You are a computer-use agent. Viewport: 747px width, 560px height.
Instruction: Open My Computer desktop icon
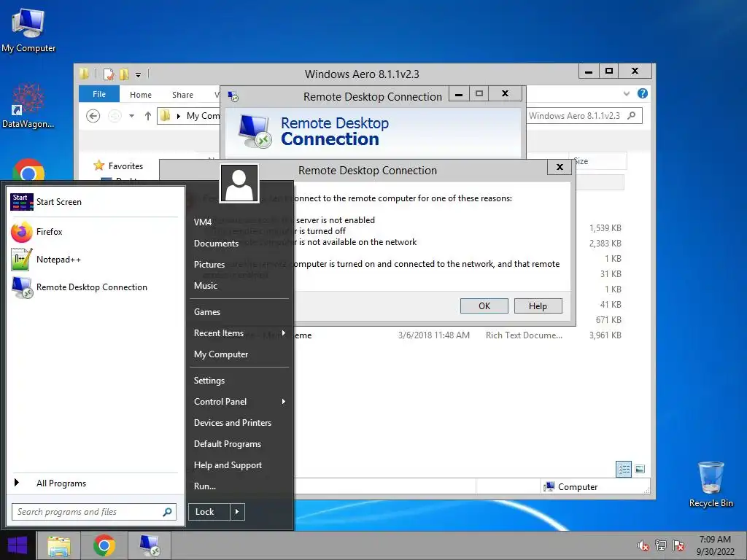pos(28,30)
